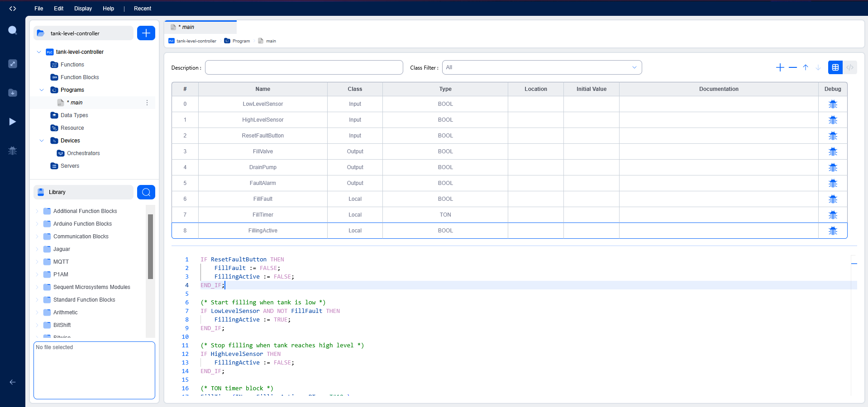Click the library list scrollbar
The image size is (868, 407).
click(x=151, y=246)
